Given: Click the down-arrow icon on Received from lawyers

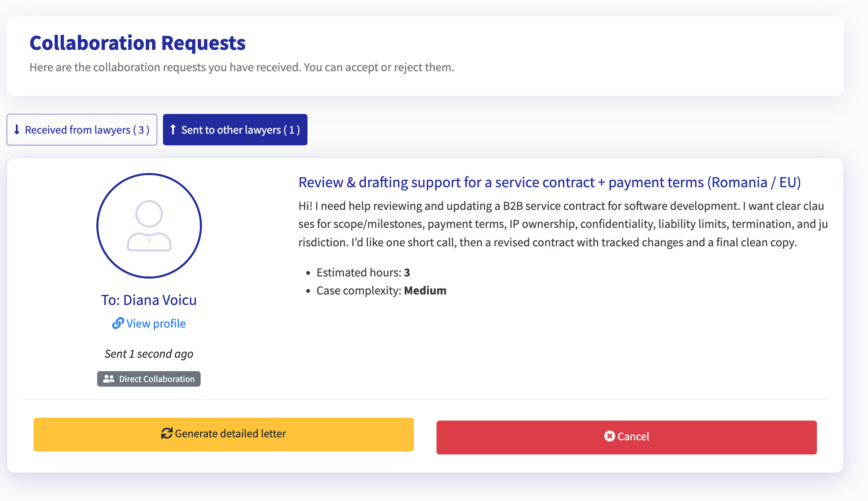Looking at the screenshot, I should click(x=17, y=129).
